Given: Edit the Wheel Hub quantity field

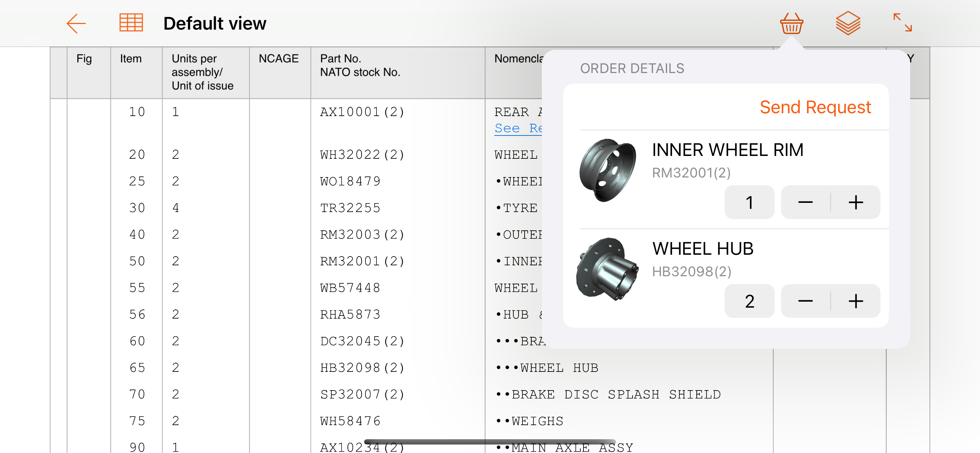Looking at the screenshot, I should 749,301.
